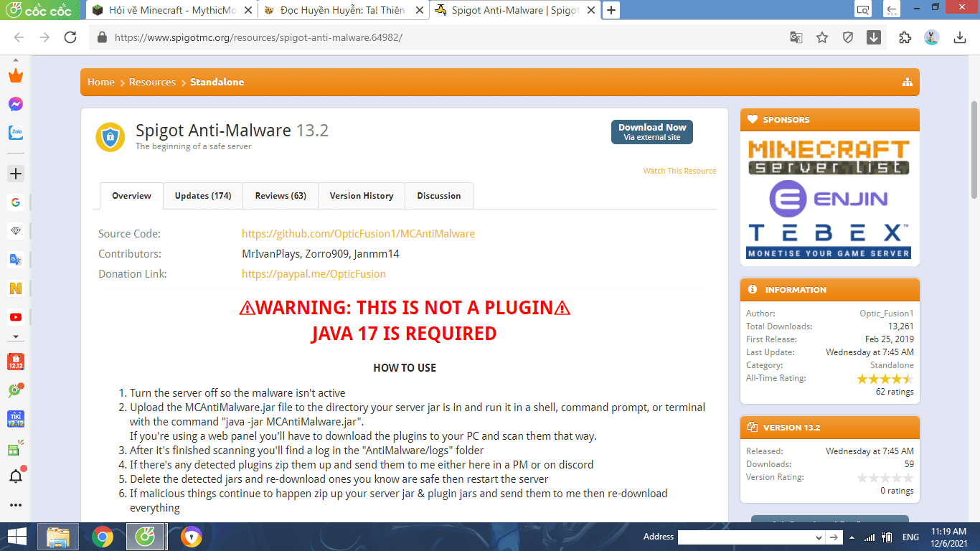
Task: Open the profile avatar menu
Action: [x=932, y=37]
